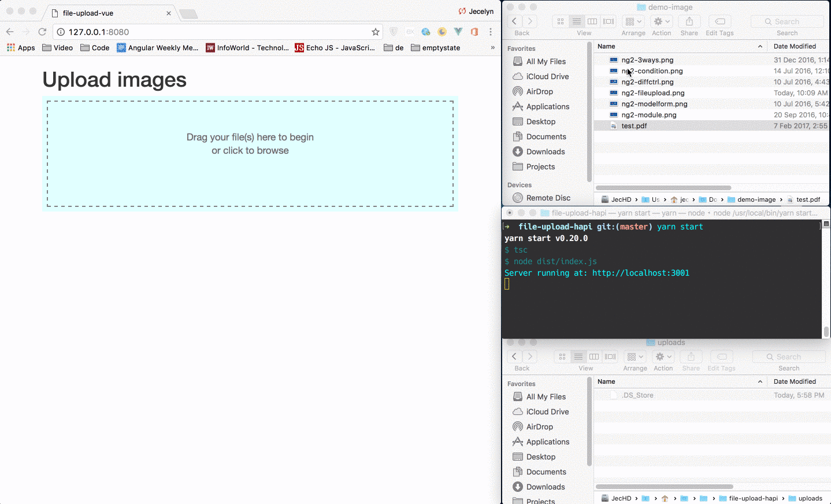The width and height of the screenshot is (831, 504).
Task: Sort demo-image files by Name column
Action: (x=681, y=46)
